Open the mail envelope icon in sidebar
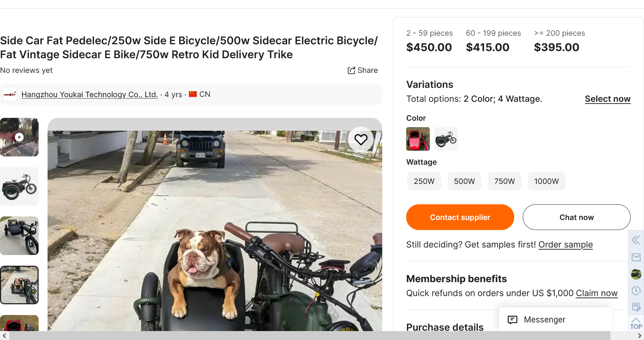 coord(636,257)
